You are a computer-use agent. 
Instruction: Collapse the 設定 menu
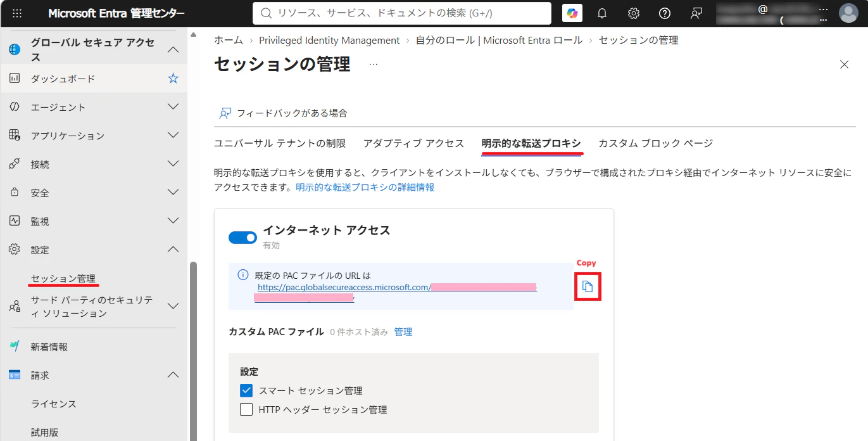point(173,250)
